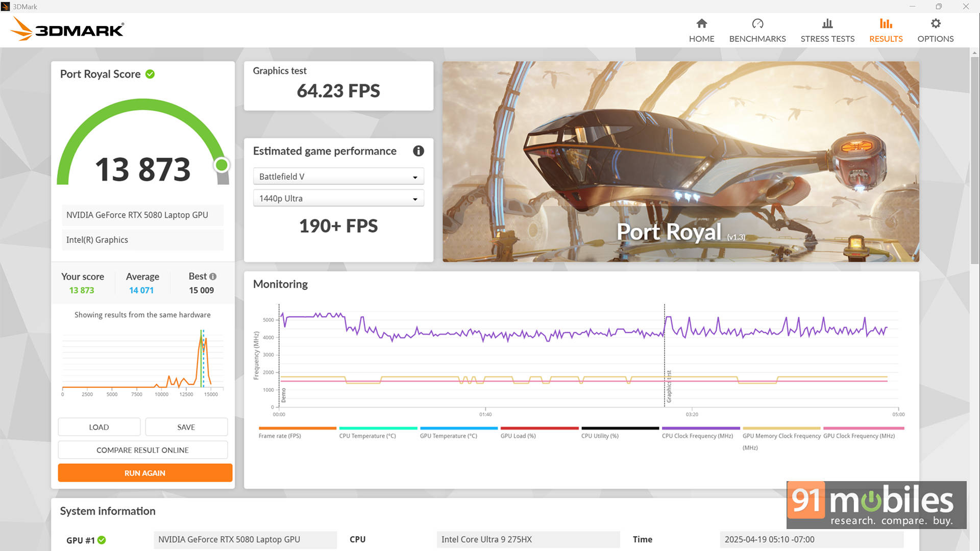Click the Best score info icon
980x551 pixels.
213,277
